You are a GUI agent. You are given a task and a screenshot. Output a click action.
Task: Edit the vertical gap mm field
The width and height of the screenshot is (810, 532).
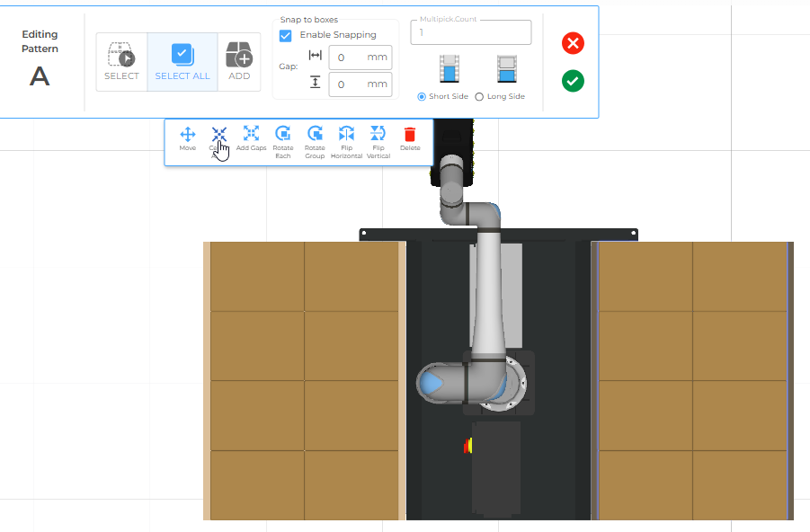tap(360, 84)
